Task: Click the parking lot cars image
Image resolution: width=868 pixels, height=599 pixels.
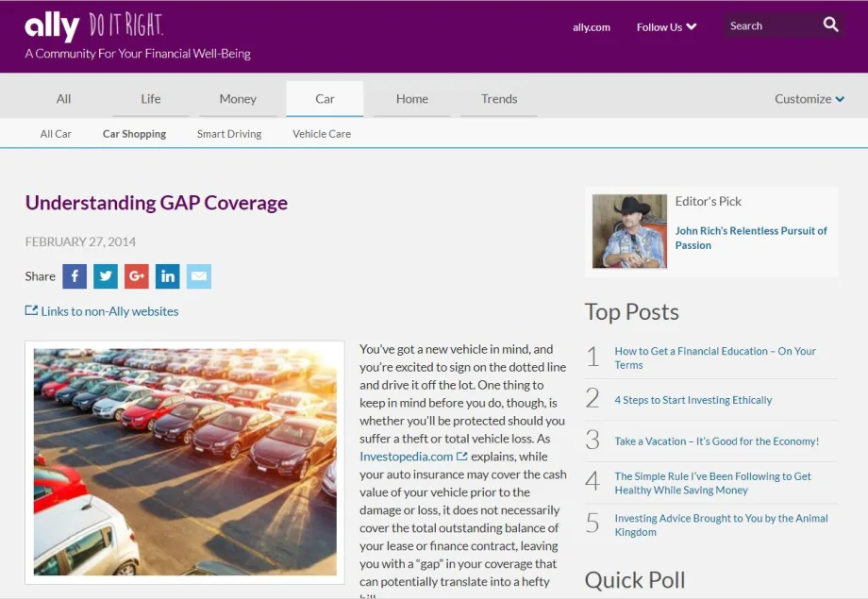Action: [185, 462]
